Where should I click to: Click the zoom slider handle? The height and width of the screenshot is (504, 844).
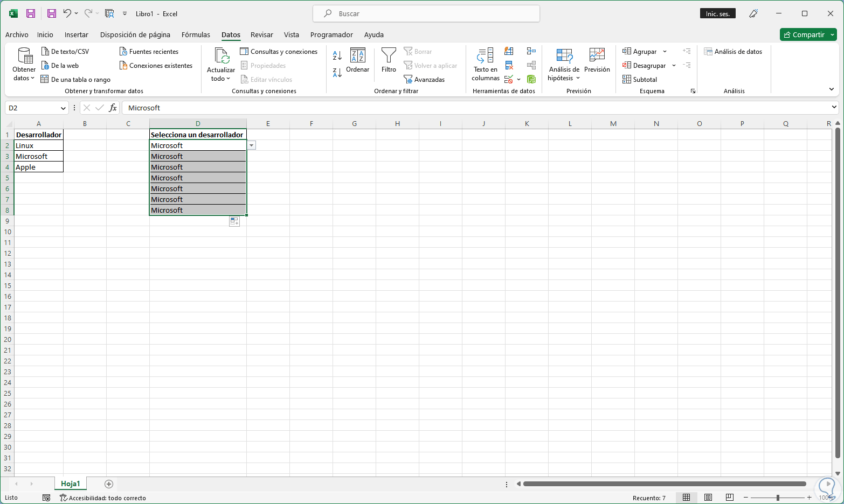[x=778, y=498]
